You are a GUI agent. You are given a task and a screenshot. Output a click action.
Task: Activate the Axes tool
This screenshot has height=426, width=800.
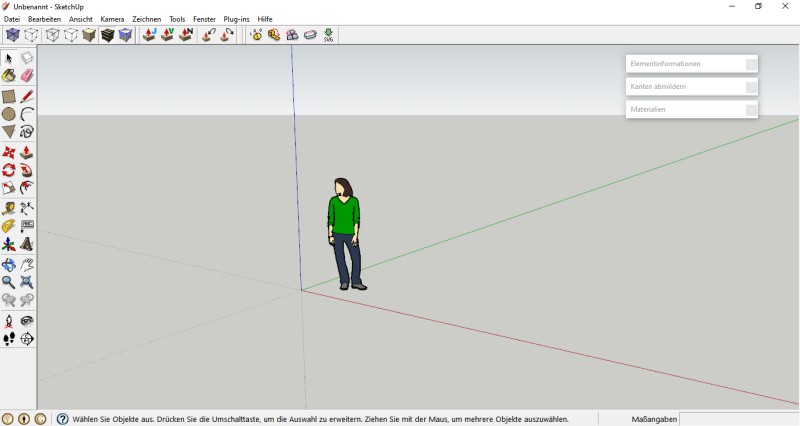pyautogui.click(x=9, y=244)
